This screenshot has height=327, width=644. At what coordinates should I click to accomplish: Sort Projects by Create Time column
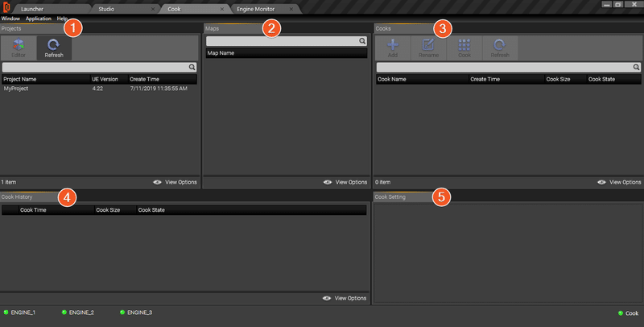163,79
